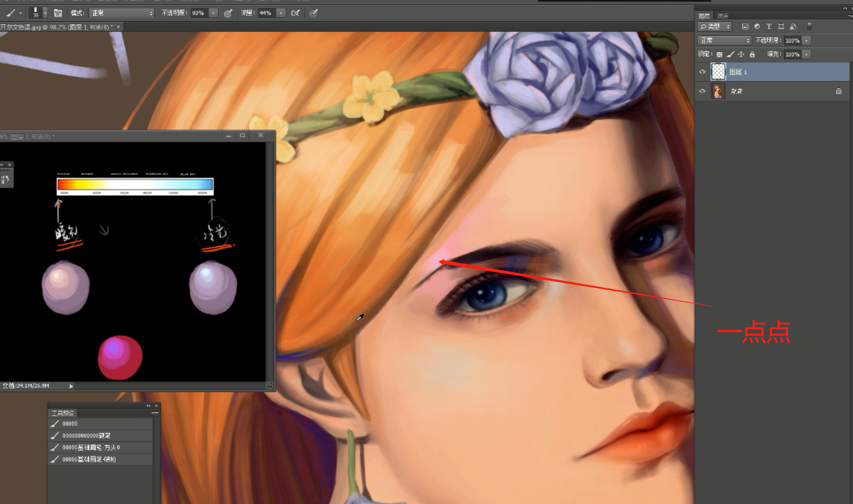Open layer opacity 100% slider dropdown

click(x=806, y=40)
